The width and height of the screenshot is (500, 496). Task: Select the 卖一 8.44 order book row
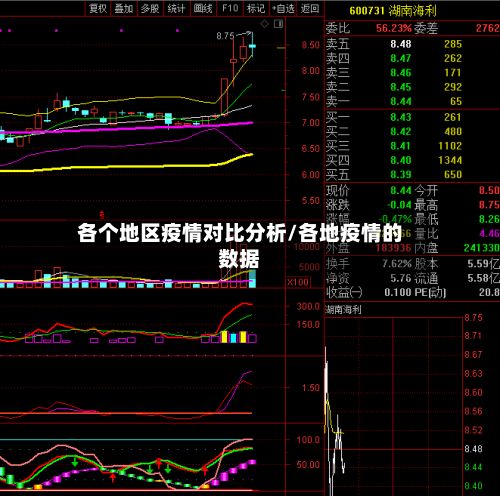pos(412,101)
